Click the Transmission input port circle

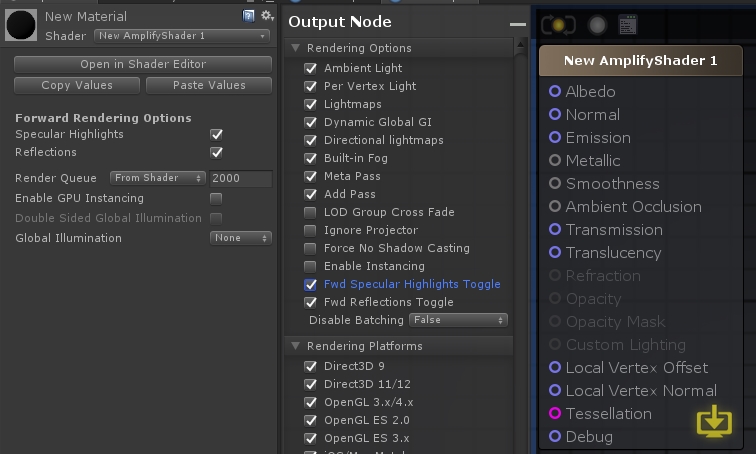tap(555, 229)
